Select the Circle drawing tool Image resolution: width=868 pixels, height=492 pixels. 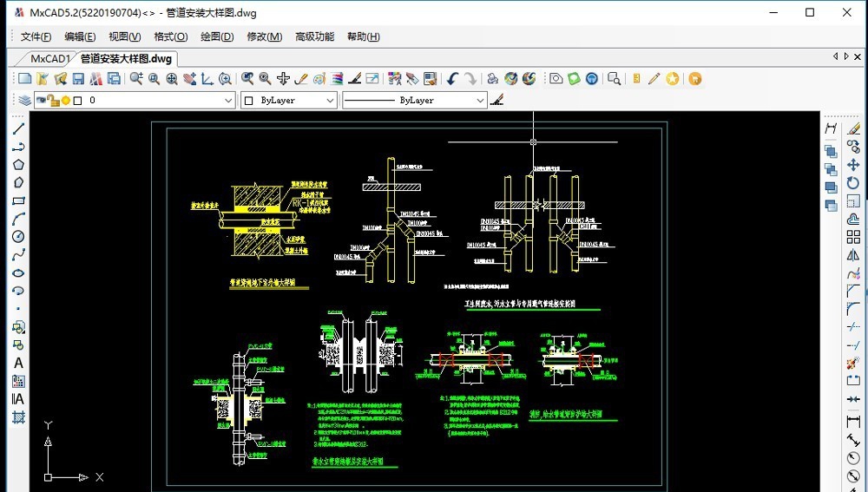(x=18, y=237)
